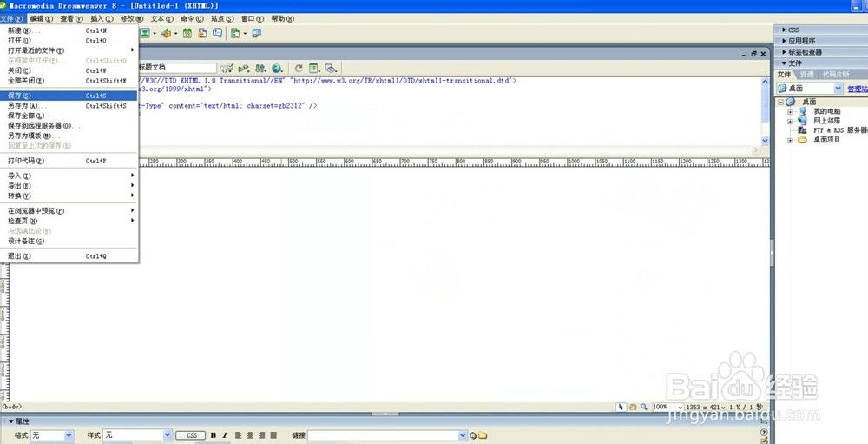The width and height of the screenshot is (868, 444).
Task: Open the Style (样式) dropdown
Action: point(138,435)
